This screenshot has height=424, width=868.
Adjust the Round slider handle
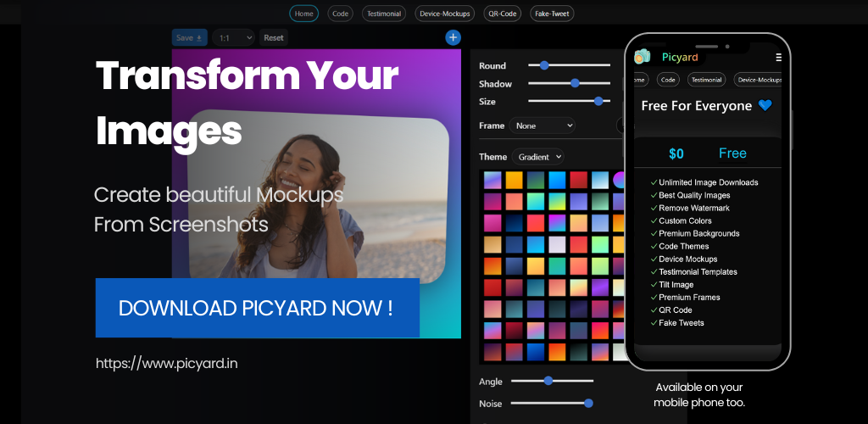click(x=544, y=65)
